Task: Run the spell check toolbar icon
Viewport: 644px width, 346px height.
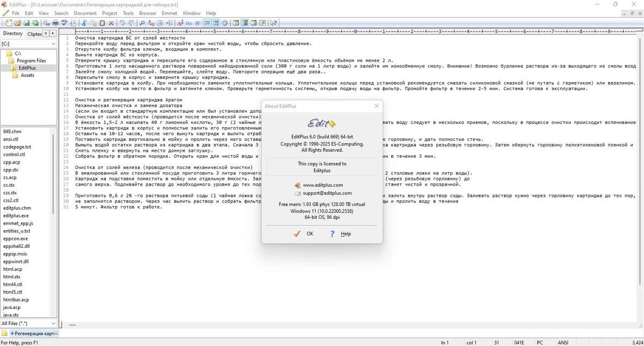Action: (x=64, y=23)
